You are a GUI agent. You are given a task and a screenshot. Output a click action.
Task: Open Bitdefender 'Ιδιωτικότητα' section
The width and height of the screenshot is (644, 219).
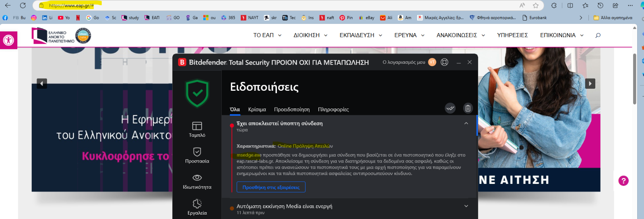(197, 181)
